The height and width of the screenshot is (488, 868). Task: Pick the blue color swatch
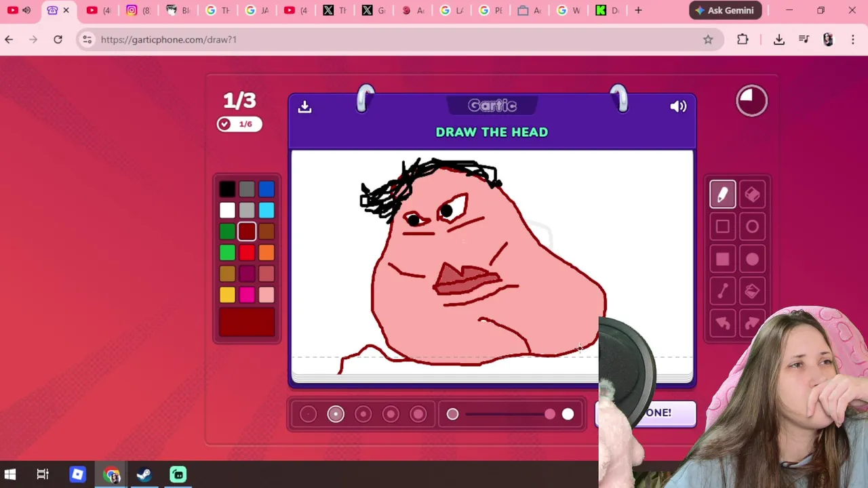[267, 189]
